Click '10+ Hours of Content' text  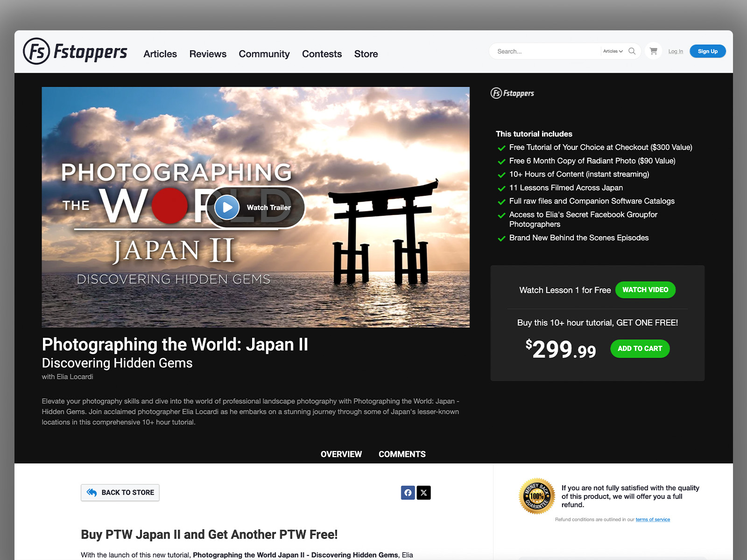(x=579, y=175)
